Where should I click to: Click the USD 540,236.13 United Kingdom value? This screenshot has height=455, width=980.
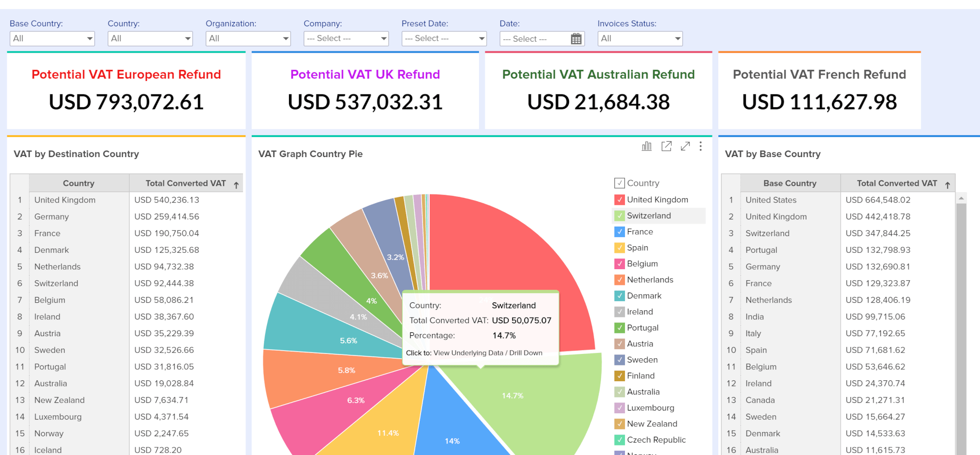(167, 200)
